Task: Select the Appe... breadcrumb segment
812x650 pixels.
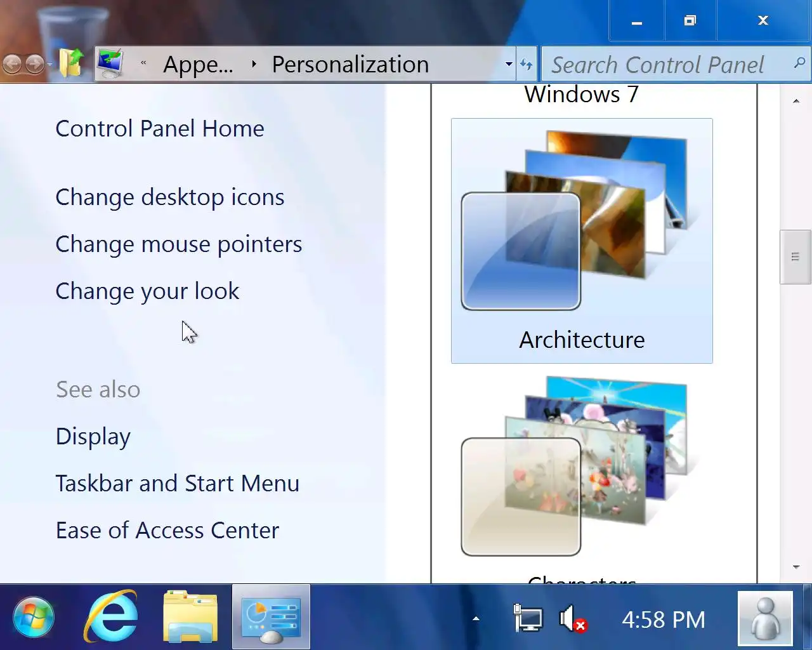Action: pos(198,65)
